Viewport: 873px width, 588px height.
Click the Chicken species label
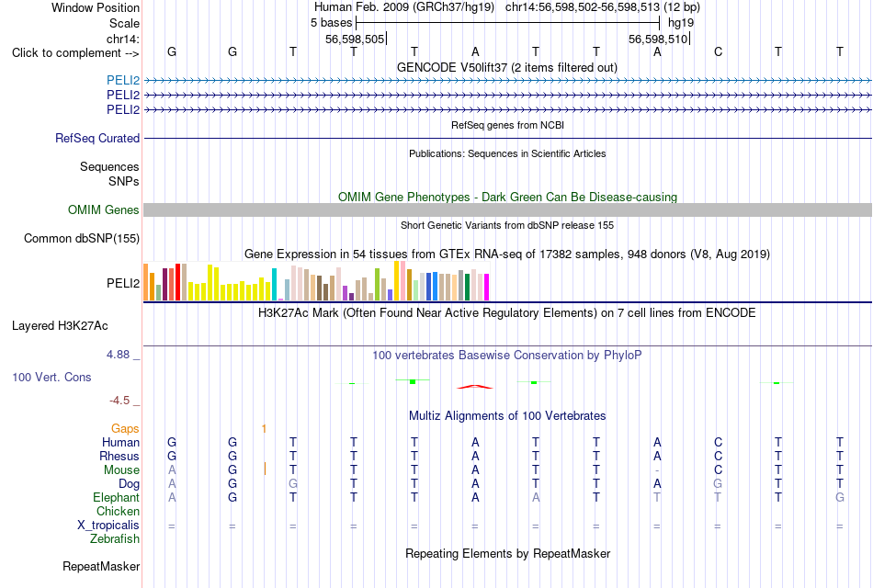(118, 511)
